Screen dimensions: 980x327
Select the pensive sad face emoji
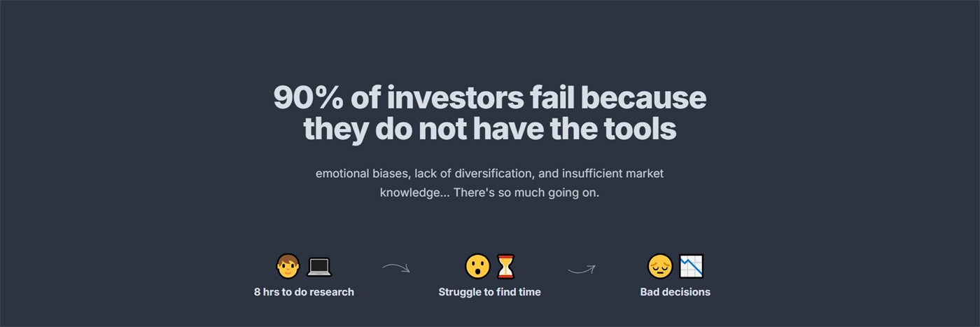(660, 266)
